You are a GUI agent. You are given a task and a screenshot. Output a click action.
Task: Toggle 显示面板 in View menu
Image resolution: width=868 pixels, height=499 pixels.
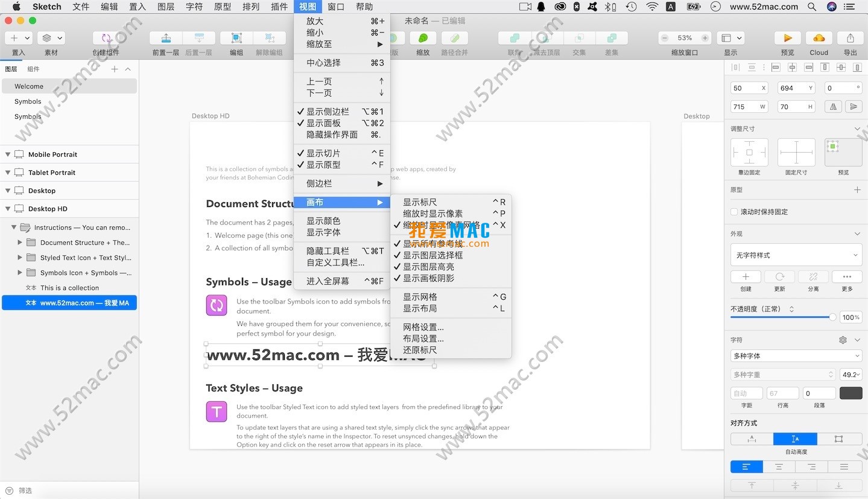coord(342,123)
